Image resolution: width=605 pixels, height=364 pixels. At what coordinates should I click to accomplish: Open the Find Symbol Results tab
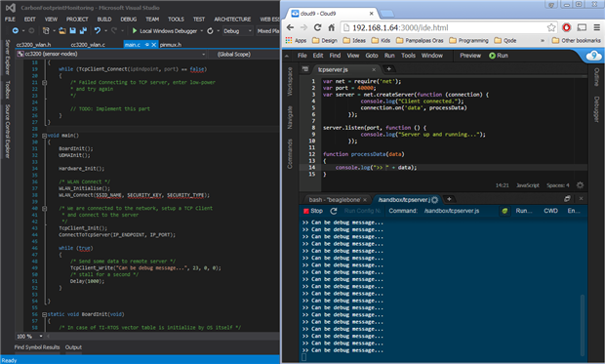pos(37,347)
